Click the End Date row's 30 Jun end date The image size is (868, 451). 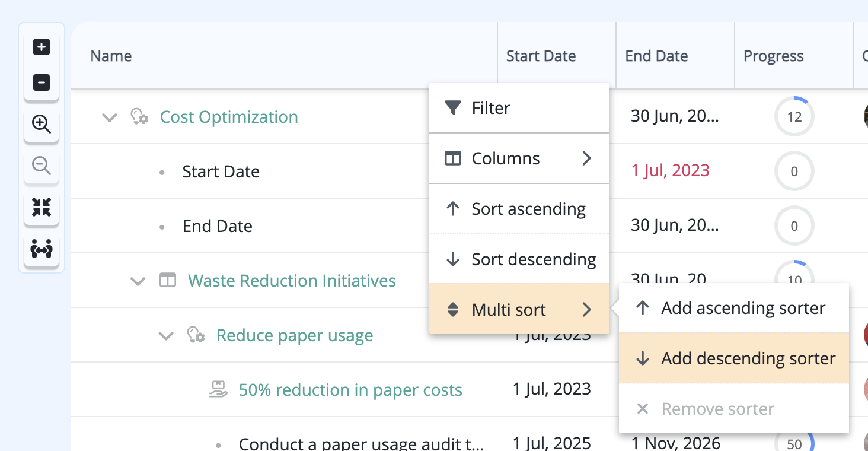[675, 225]
